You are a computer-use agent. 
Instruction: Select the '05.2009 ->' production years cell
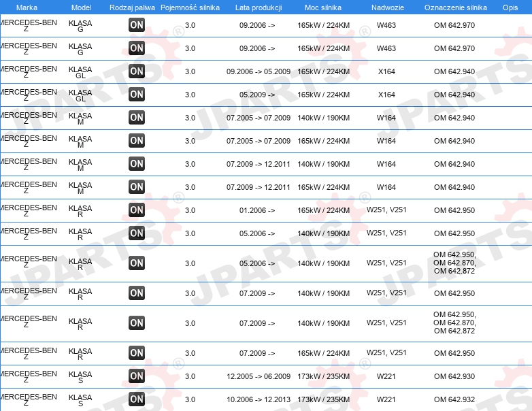(257, 95)
